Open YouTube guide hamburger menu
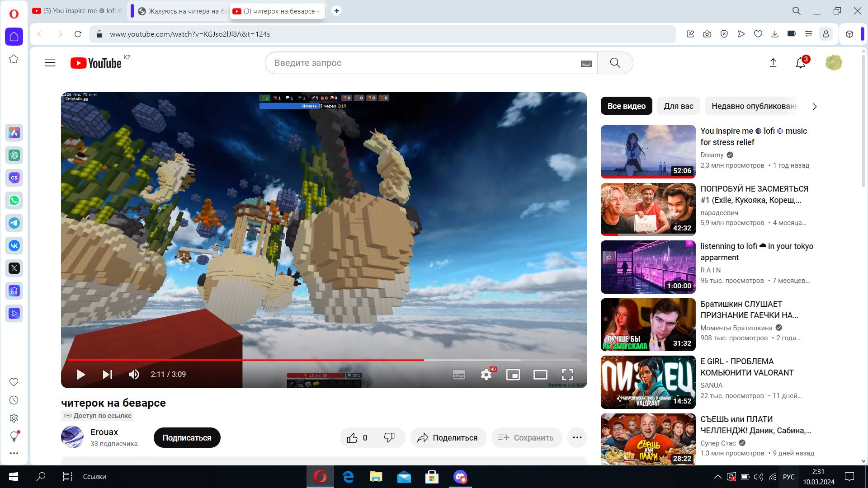The height and width of the screenshot is (488, 868). tap(50, 63)
